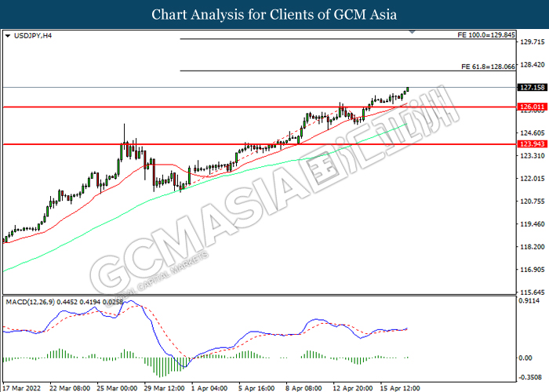Screen dimensions: 549x392
Task: Select the 127.158 current price tag
Action: pyautogui.click(x=533, y=87)
